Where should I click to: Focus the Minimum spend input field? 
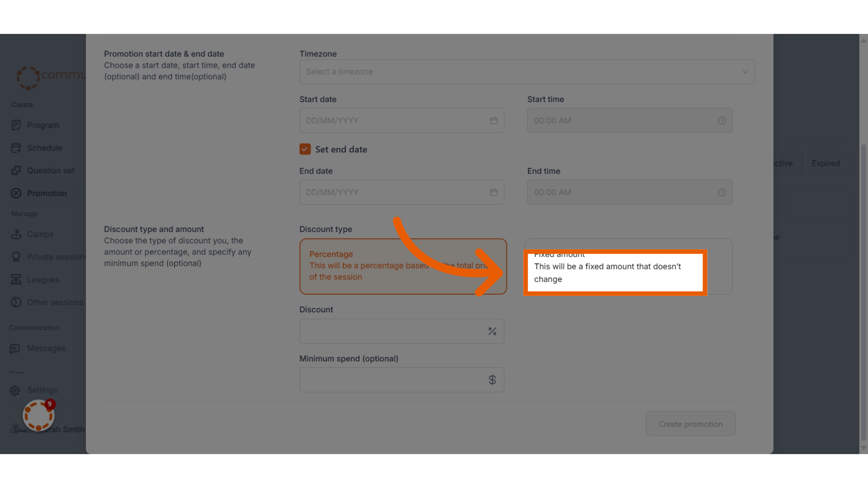coord(401,380)
